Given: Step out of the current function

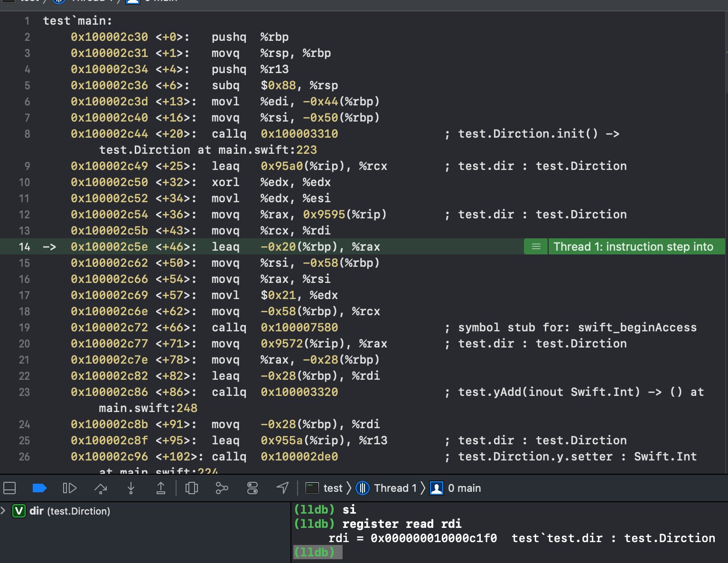Looking at the screenshot, I should (161, 488).
